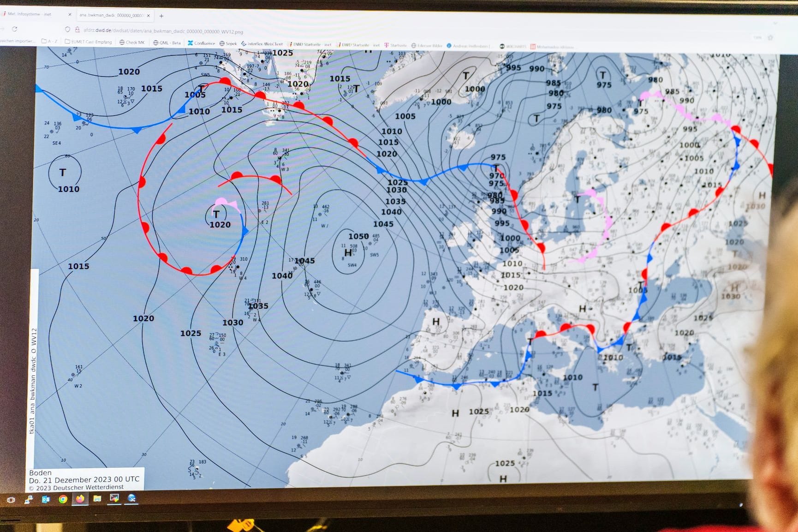
Task: Click the 1035 isobar label south of the high
Action: [x=258, y=306]
